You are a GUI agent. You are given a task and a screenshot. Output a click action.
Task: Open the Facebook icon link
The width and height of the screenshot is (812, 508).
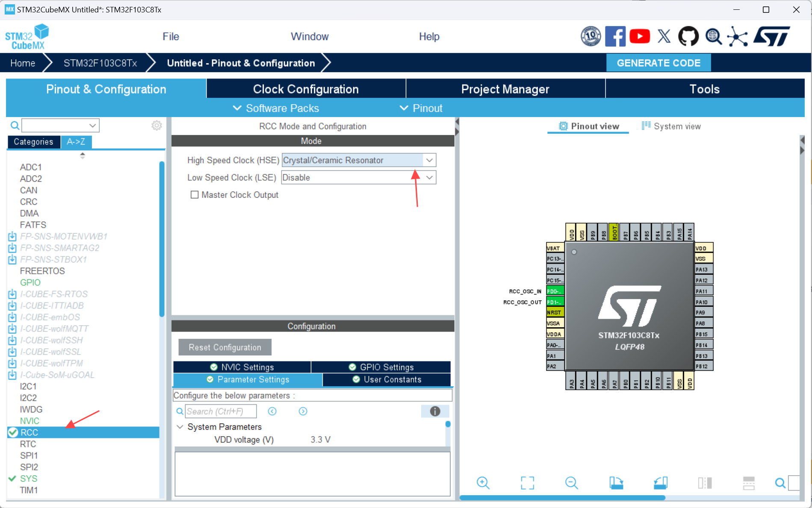tap(615, 36)
